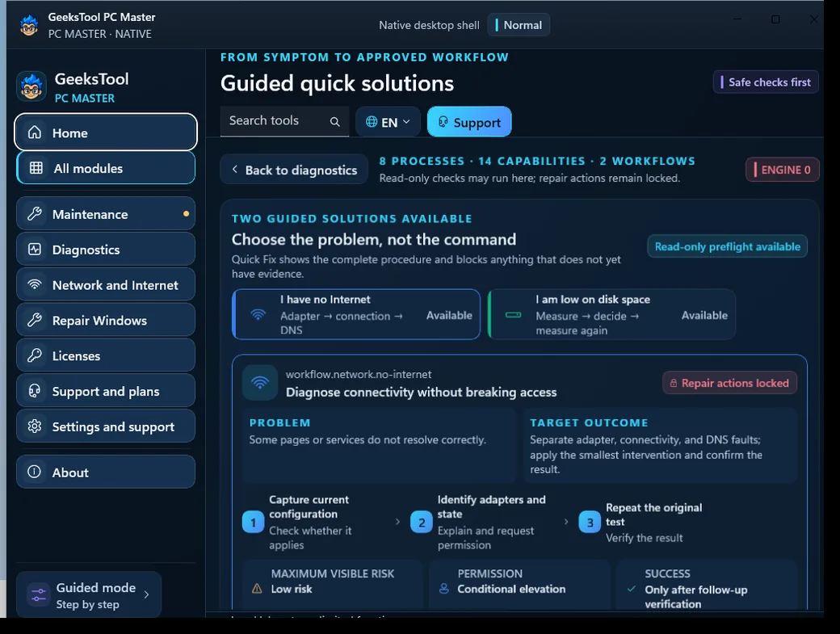Click the TARGET OUTCOME heading
Image resolution: width=840 pixels, height=634 pixels.
[589, 422]
